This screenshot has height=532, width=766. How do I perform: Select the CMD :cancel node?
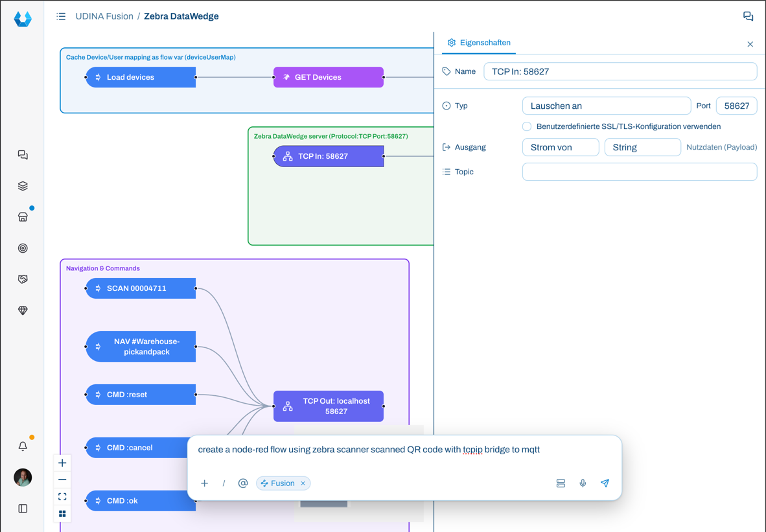[137, 448]
